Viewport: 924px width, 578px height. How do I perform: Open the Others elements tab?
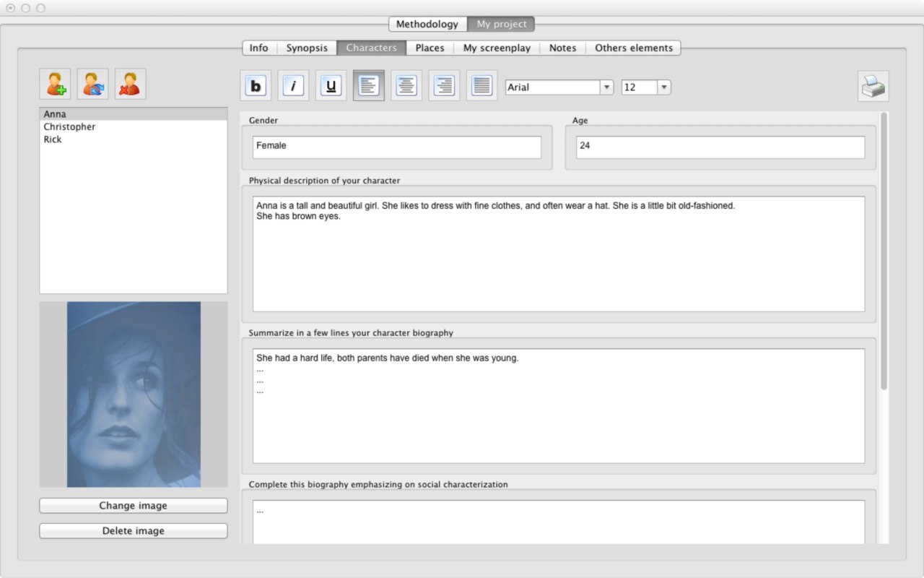(633, 48)
